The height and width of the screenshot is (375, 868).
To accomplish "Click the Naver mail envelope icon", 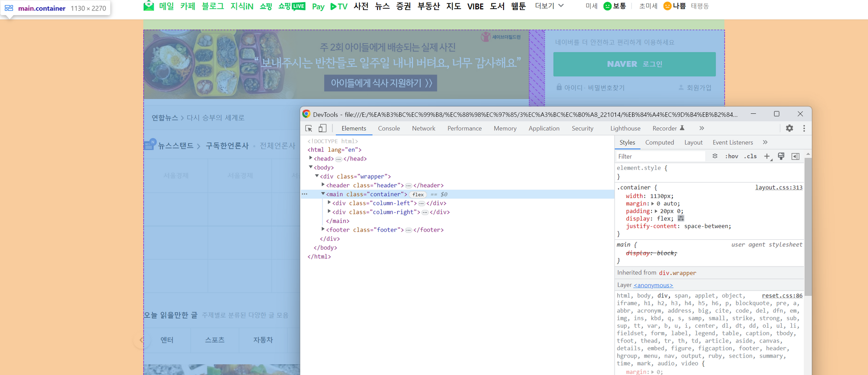I will point(149,6).
